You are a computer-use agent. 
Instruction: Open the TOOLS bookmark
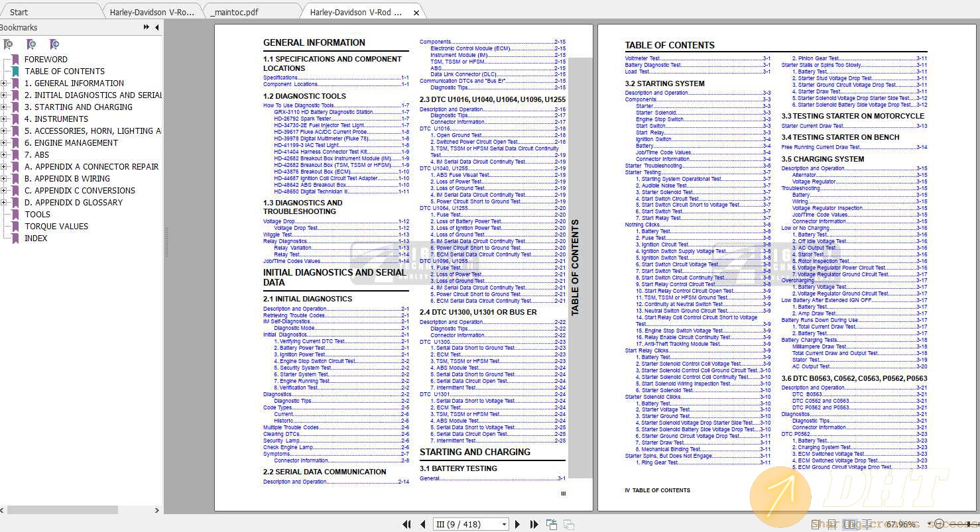click(37, 215)
